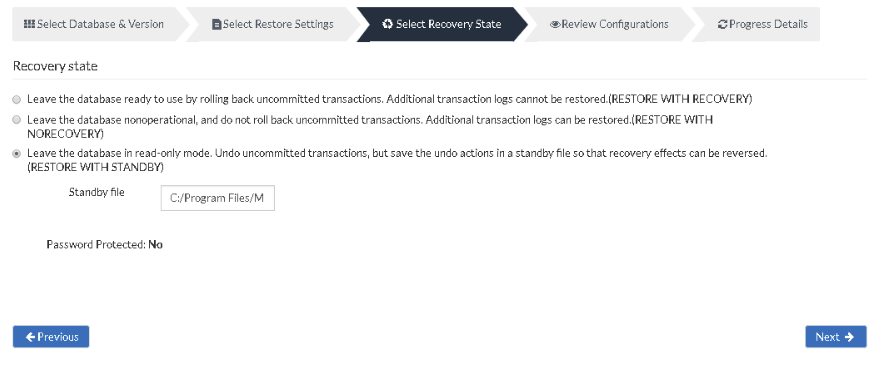Go to the Select Restore Settings step
The width and height of the screenshot is (896, 367).
tap(273, 24)
